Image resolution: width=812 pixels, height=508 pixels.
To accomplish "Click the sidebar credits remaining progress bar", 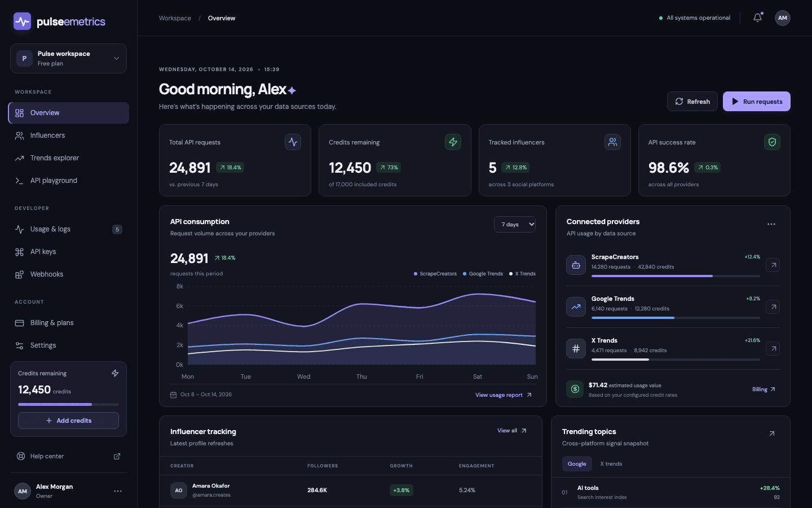I will tap(68, 404).
